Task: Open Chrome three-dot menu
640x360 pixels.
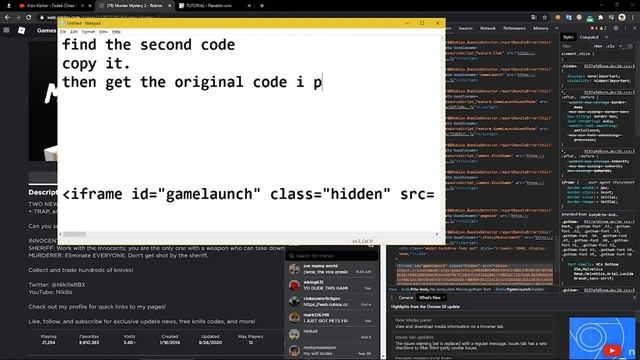Action: [x=634, y=17]
